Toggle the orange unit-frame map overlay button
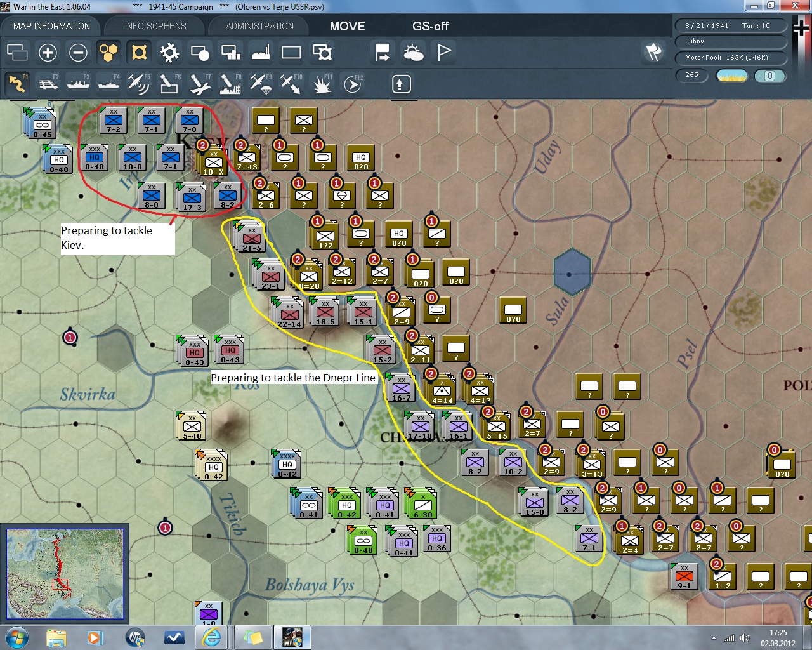This screenshot has height=650, width=812. pyautogui.click(x=139, y=52)
